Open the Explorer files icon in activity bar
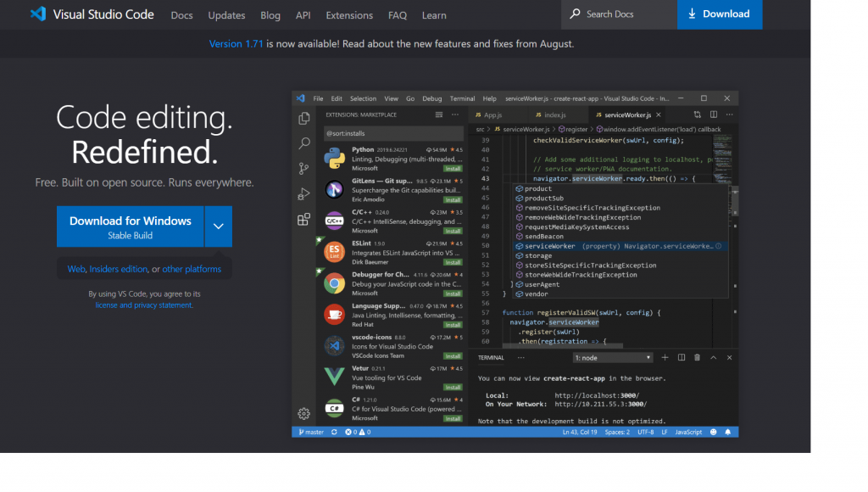868x492 pixels. pyautogui.click(x=304, y=118)
